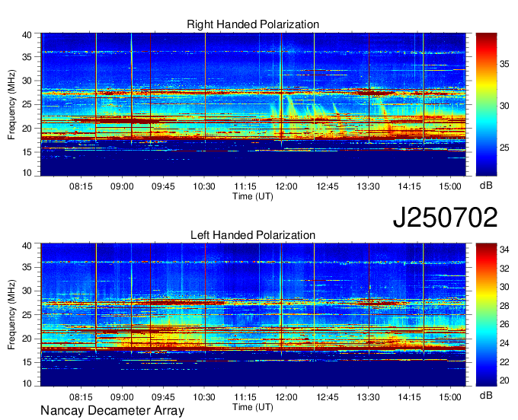Click '12:00' tick under right-handed plot
The width and height of the screenshot is (518, 420).
click(x=286, y=186)
